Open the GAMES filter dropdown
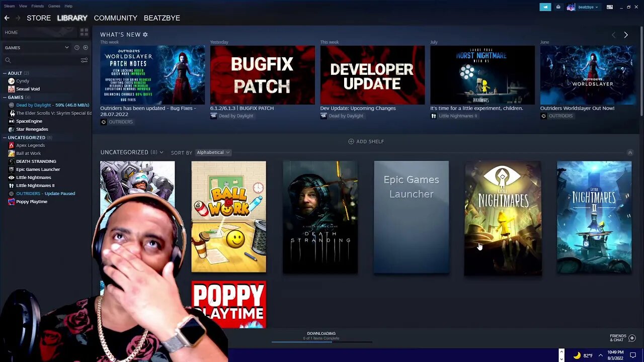Viewport: 644px width, 362px height. click(37, 48)
